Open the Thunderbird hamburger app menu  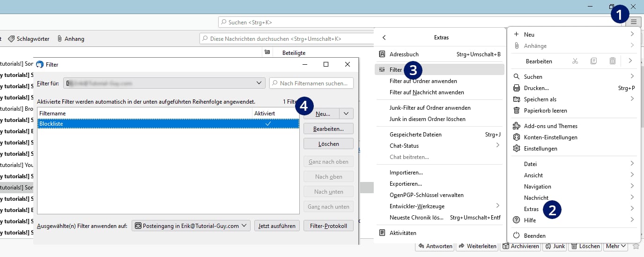pyautogui.click(x=633, y=22)
